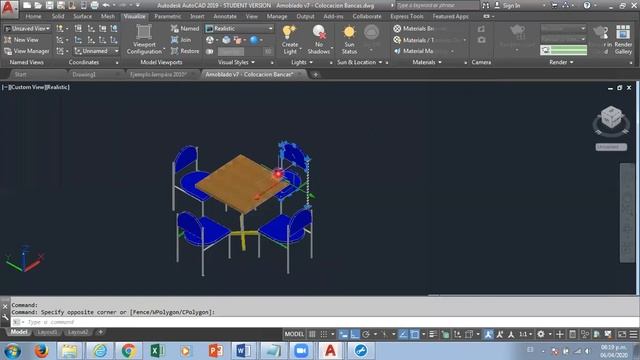This screenshot has height=360, width=640.
Task: Click Sign In in title bar
Action: [x=511, y=5]
